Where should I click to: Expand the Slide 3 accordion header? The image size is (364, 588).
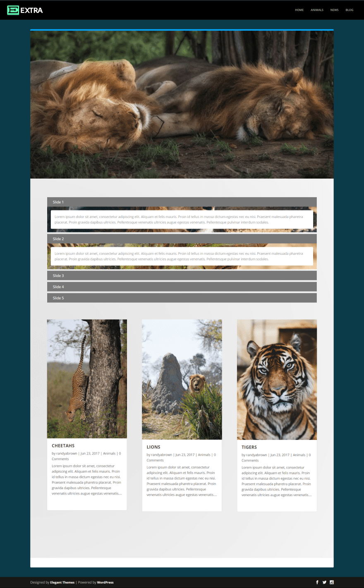click(x=182, y=276)
